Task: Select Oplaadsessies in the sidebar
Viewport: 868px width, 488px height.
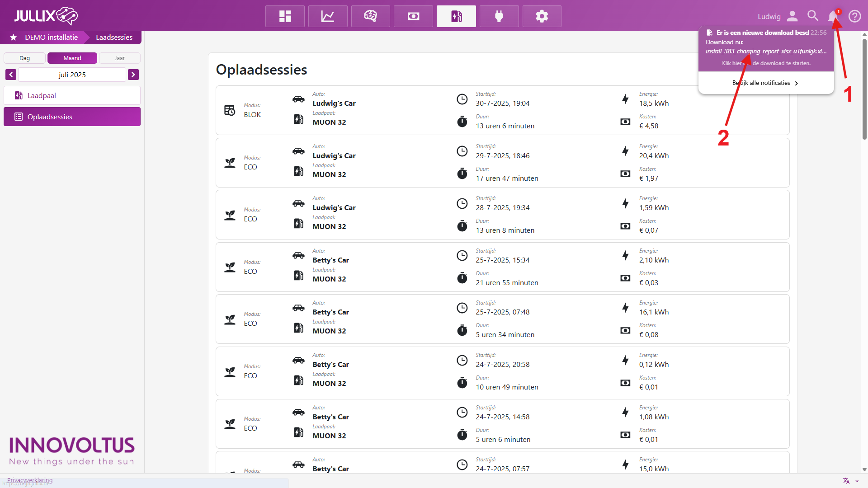Action: click(x=72, y=117)
